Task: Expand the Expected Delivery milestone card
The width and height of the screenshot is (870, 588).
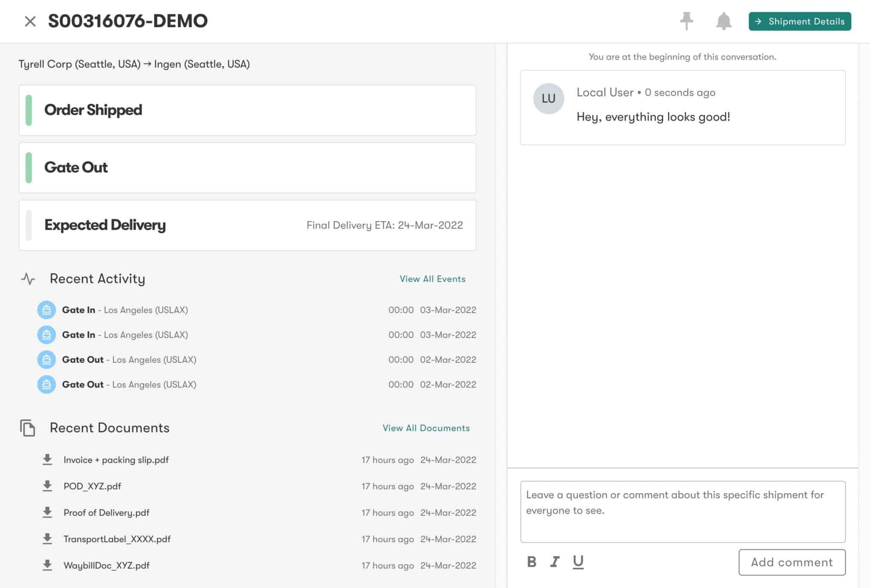Action: (x=247, y=225)
